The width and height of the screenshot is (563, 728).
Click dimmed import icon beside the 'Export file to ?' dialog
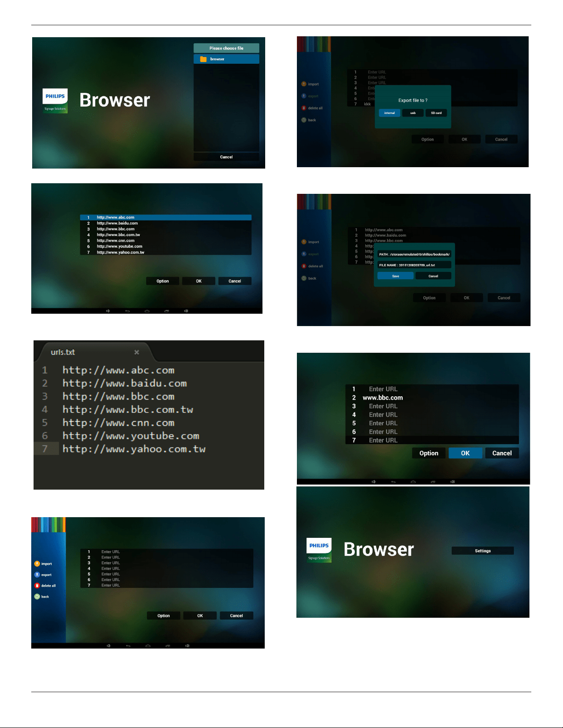pyautogui.click(x=304, y=84)
